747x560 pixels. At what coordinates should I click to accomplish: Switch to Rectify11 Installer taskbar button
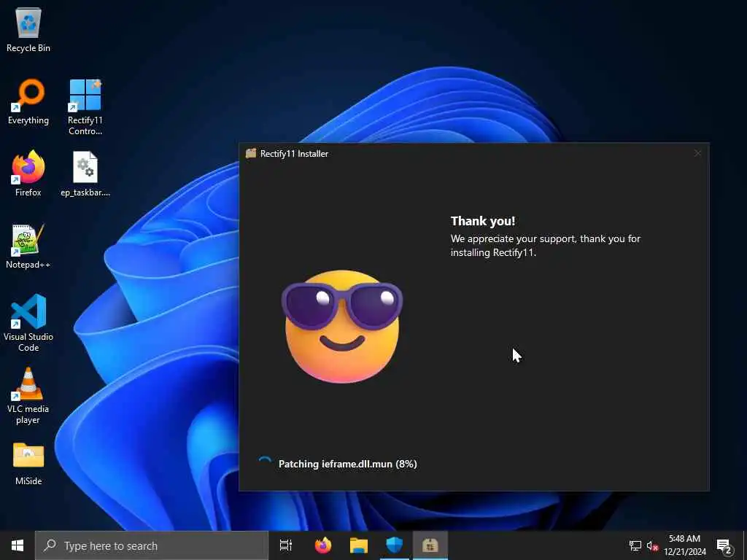(x=430, y=545)
